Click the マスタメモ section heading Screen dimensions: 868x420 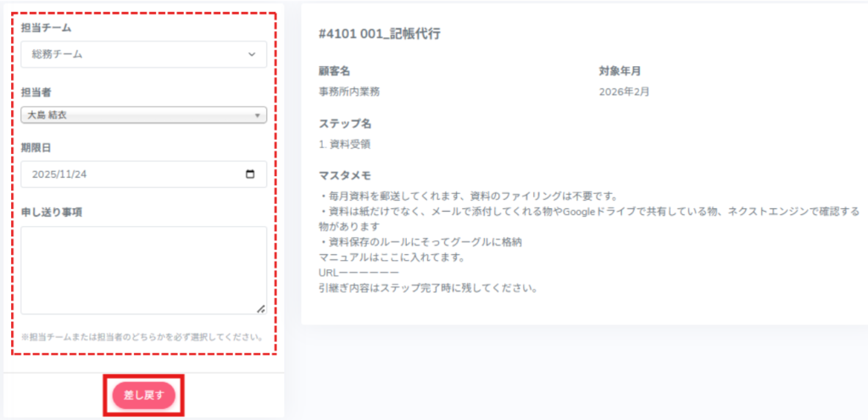point(345,176)
